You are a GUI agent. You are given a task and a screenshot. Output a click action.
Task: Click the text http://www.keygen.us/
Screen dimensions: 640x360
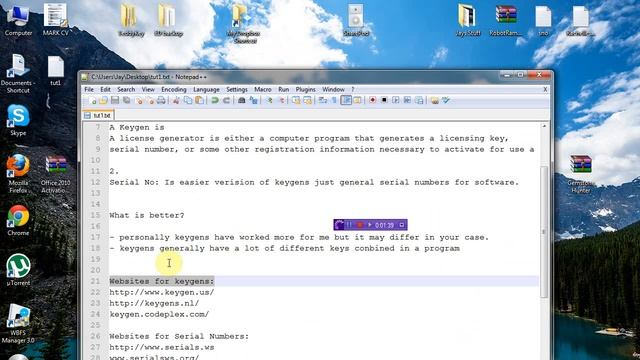point(162,292)
